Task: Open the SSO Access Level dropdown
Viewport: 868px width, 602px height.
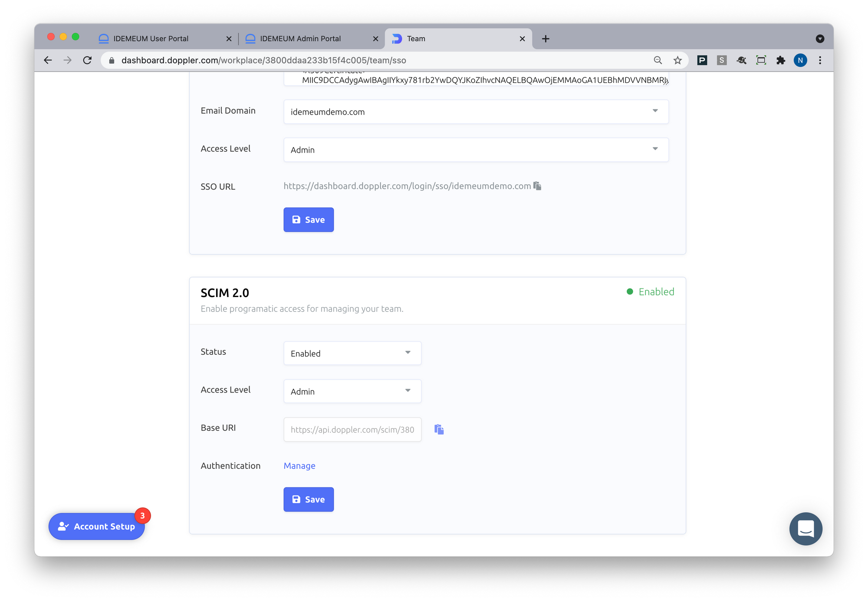Action: (476, 150)
